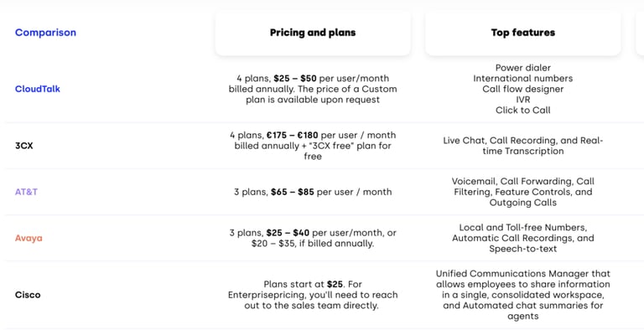
Task: Click the 'Power dialer' feature text
Action: 523,68
